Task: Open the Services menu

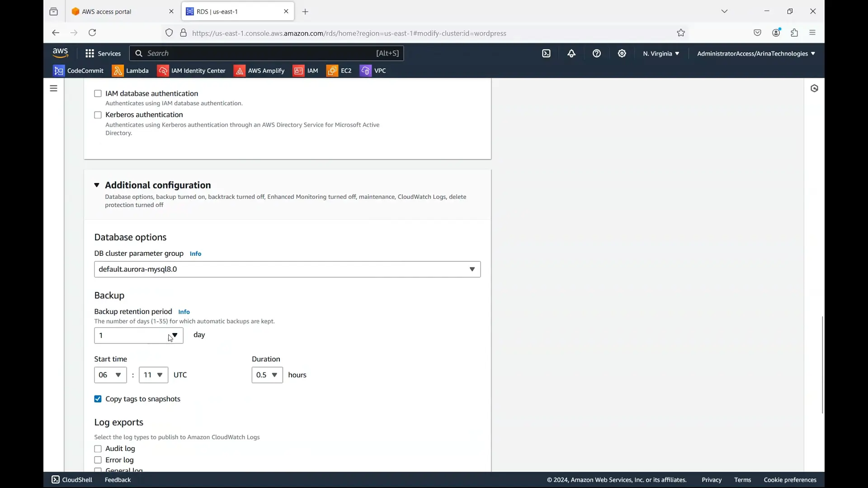Action: [104, 54]
